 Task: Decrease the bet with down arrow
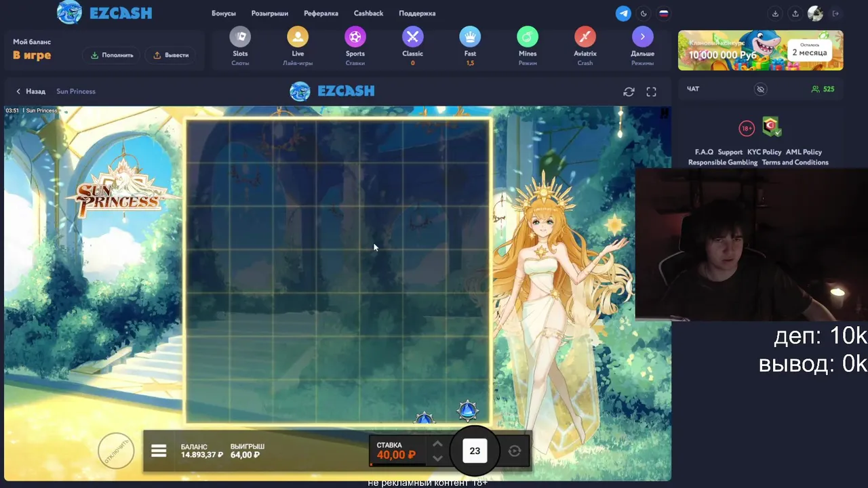pos(437,458)
